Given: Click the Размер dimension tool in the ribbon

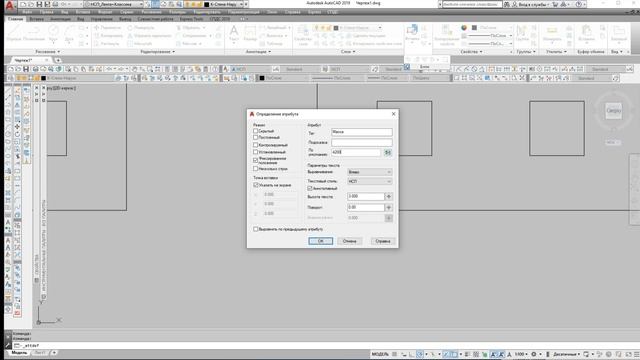Looking at the screenshot, I should pyautogui.click(x=250, y=33).
